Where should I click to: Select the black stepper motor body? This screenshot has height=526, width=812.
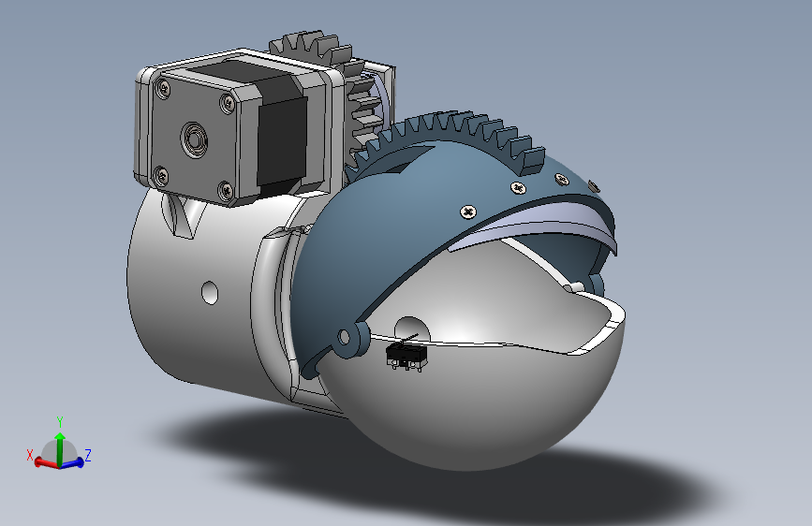282,139
